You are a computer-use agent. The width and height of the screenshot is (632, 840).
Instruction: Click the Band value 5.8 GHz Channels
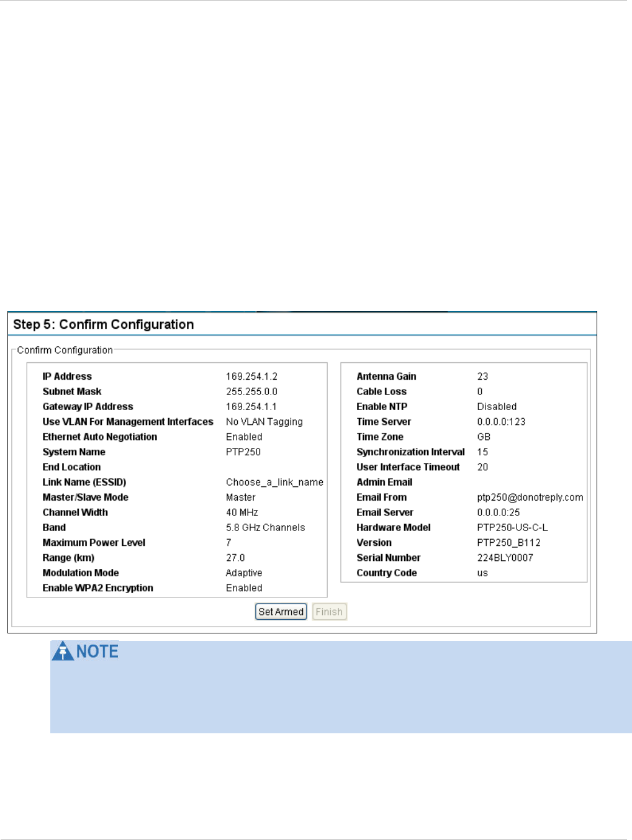[x=266, y=527]
